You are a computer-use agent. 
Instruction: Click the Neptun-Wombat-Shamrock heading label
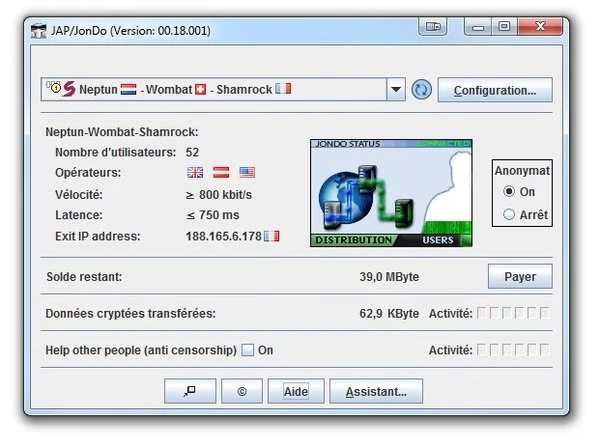click(122, 132)
